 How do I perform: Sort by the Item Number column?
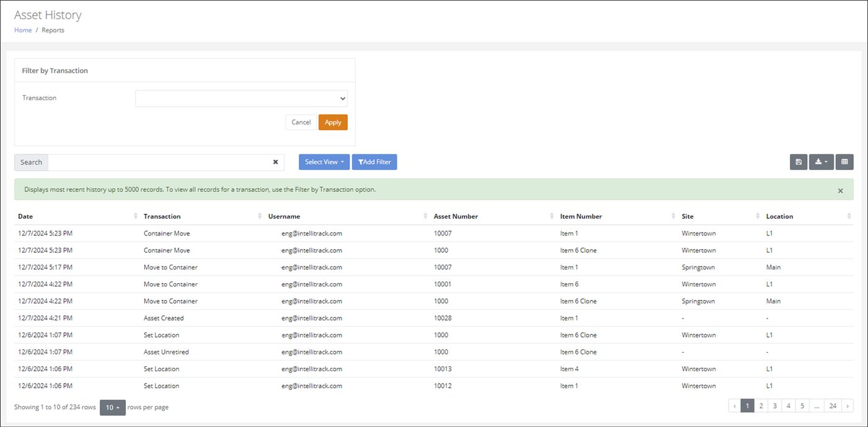(x=617, y=216)
